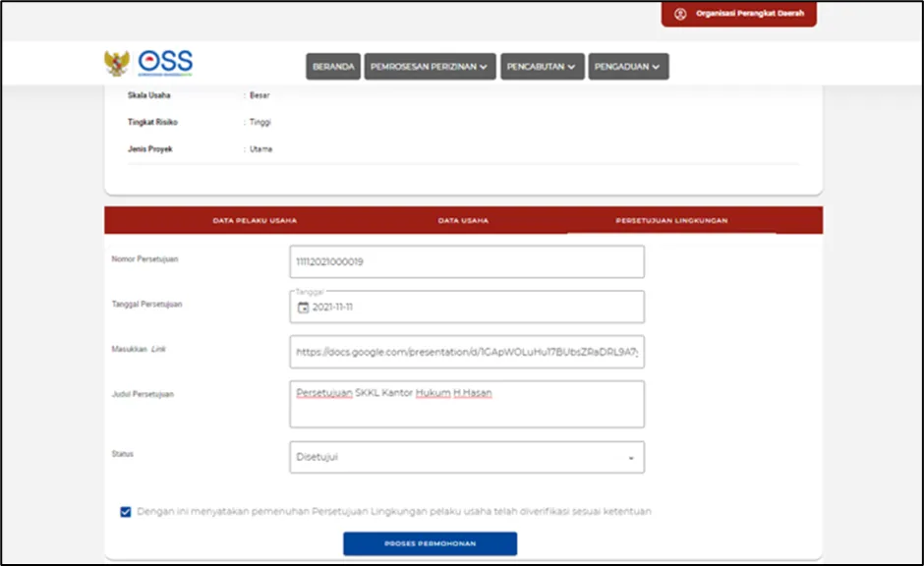Tick the Persetujuan Lingkungan verification checkbox
924x566 pixels.
(125, 512)
